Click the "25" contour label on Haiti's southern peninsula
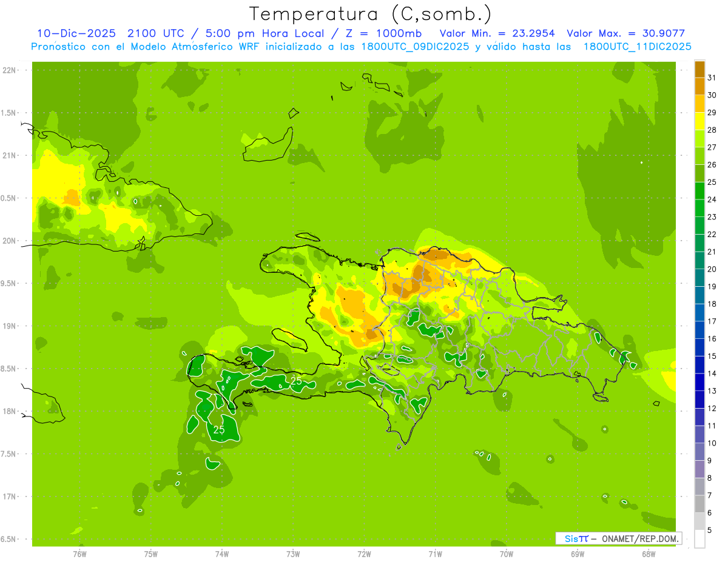Screen dimensions: 728x562 (x=296, y=381)
